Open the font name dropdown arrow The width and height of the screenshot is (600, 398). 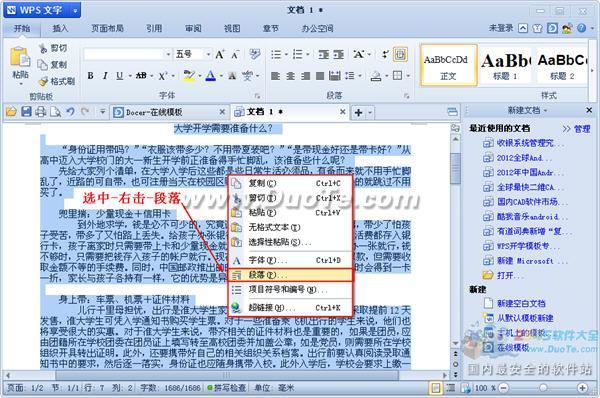168,54
